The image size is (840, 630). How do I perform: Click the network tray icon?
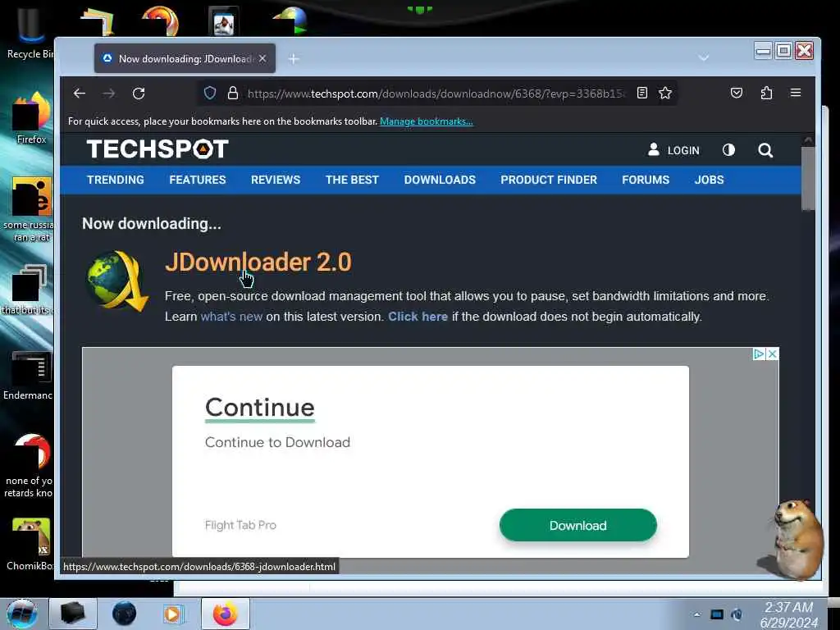click(x=717, y=614)
